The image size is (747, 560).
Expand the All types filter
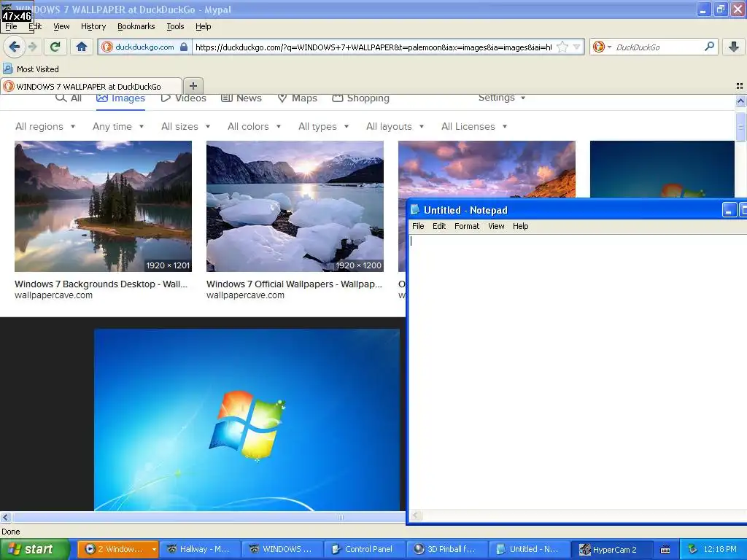tap(323, 126)
